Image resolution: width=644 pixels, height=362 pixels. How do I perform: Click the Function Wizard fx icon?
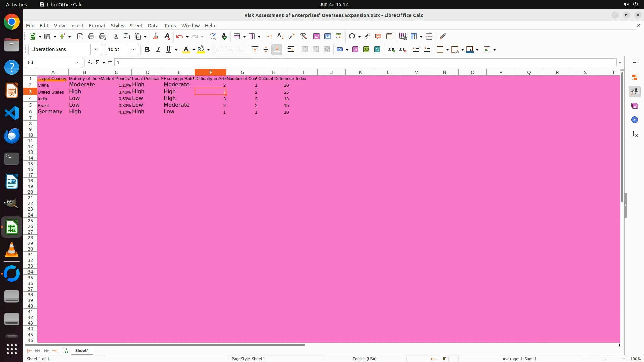(x=90, y=62)
